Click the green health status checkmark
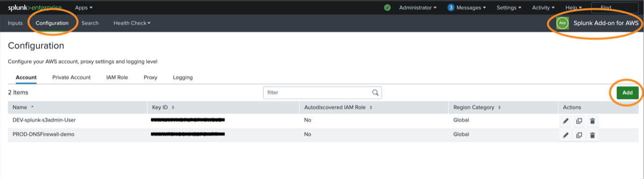The image size is (644, 179). pyautogui.click(x=387, y=7)
